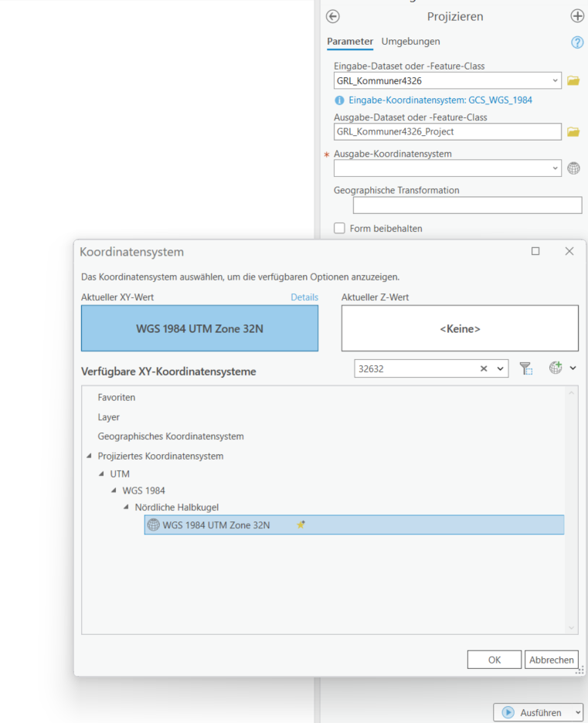588x723 pixels.
Task: Click the play icon on Ausführen
Action: [x=508, y=712]
